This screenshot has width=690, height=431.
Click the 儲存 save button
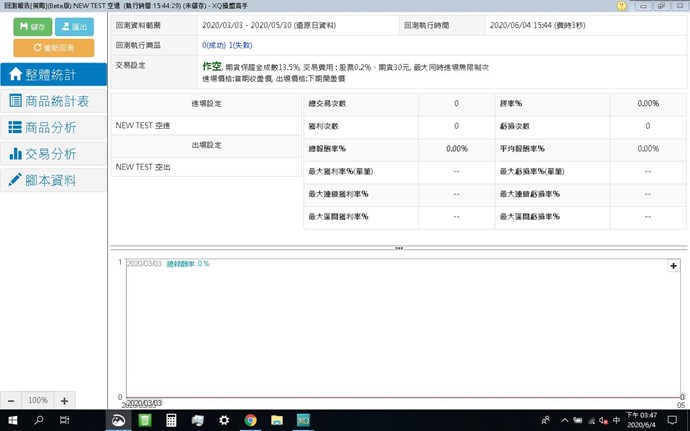tap(28, 27)
